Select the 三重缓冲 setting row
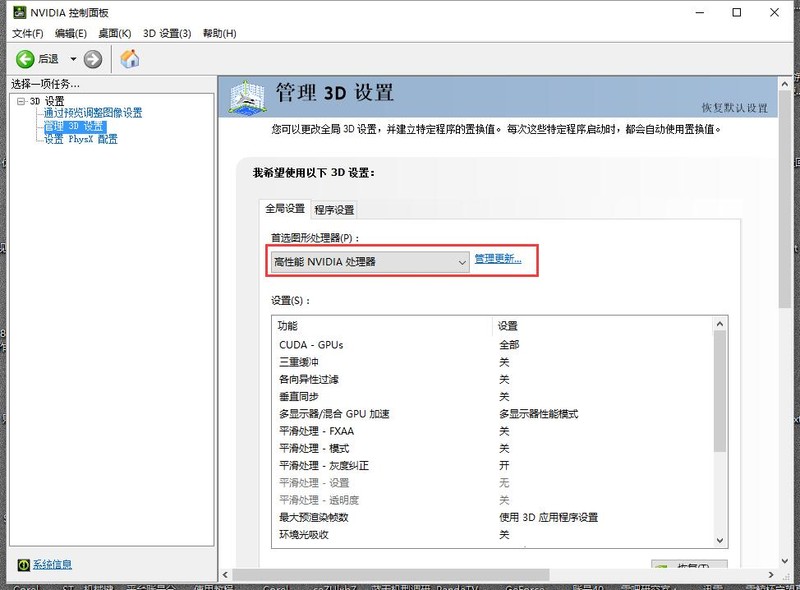This screenshot has height=590, width=800. [492, 362]
